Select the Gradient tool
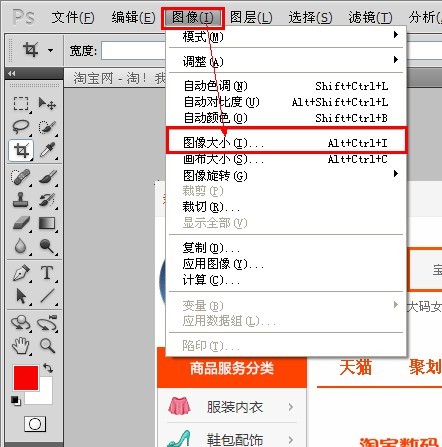This screenshot has height=447, width=442. (x=47, y=223)
